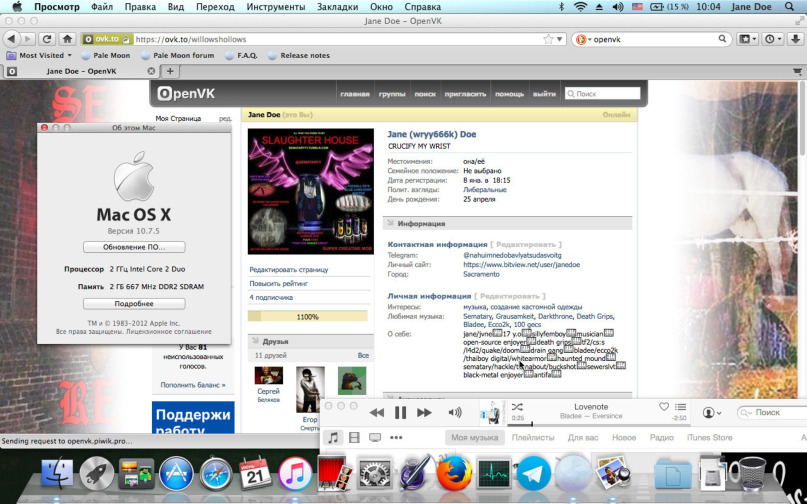Open Spotlight search in the menu bar

(x=789, y=7)
